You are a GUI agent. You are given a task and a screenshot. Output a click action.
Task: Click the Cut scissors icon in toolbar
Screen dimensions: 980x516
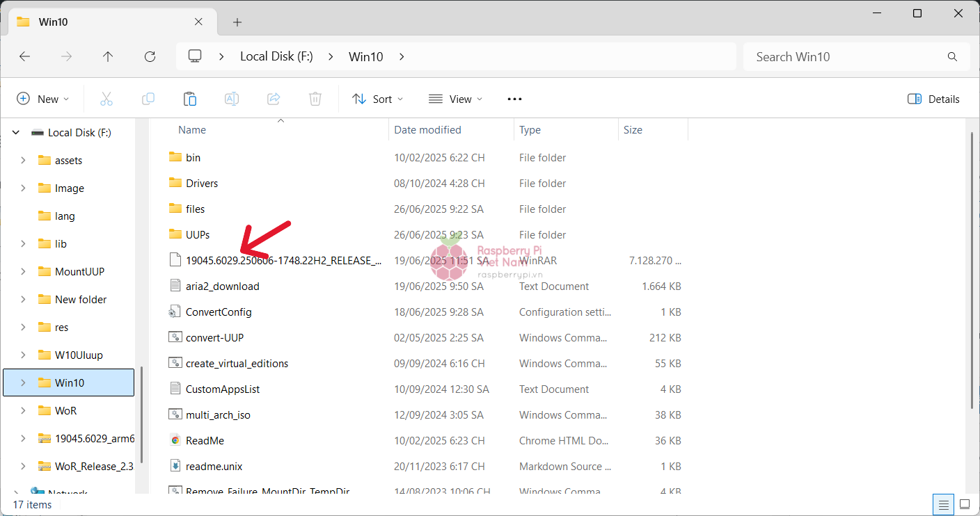tap(106, 99)
